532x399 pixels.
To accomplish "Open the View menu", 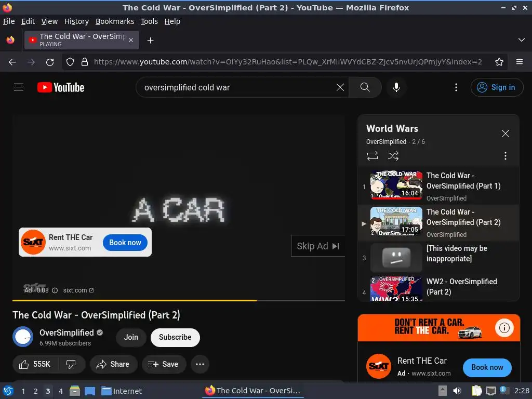I will pos(49,21).
